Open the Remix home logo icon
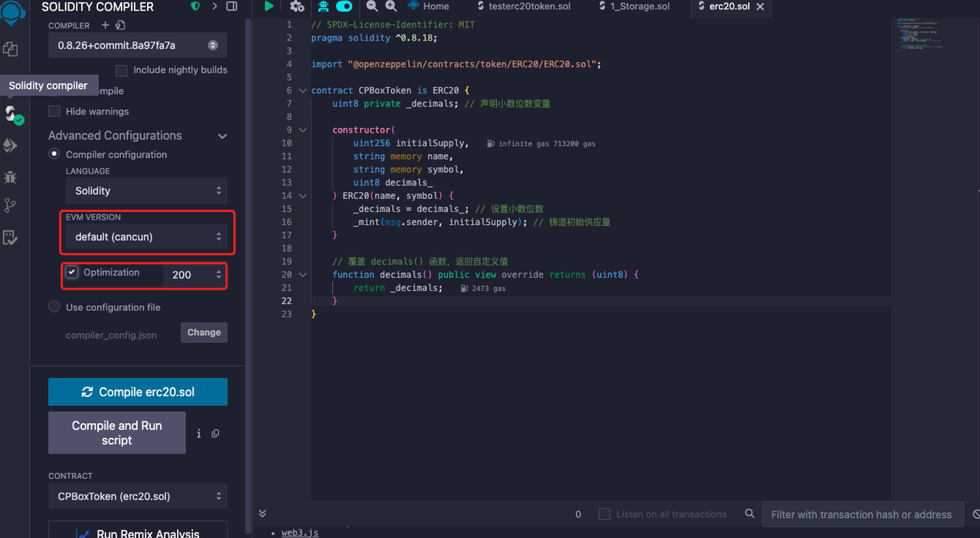 [11, 11]
